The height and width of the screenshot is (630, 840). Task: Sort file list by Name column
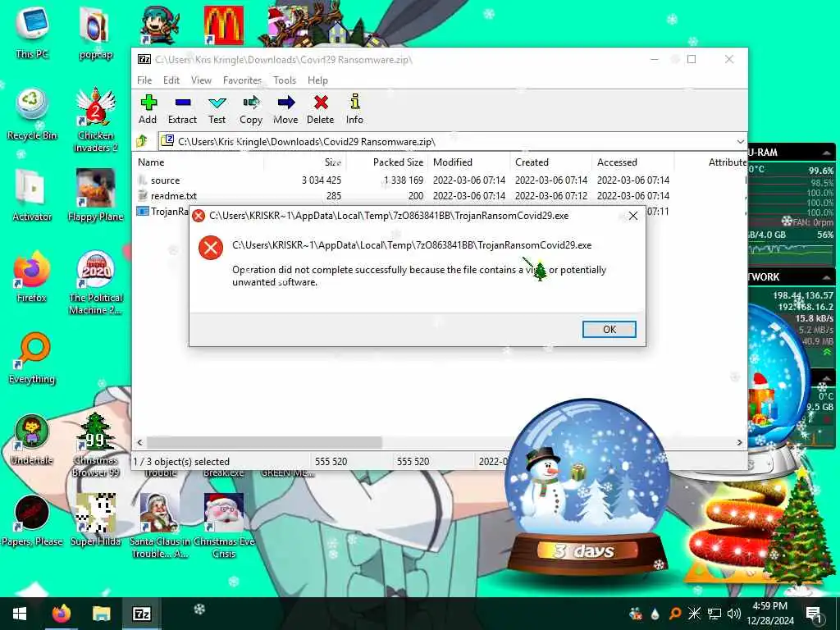(x=151, y=162)
